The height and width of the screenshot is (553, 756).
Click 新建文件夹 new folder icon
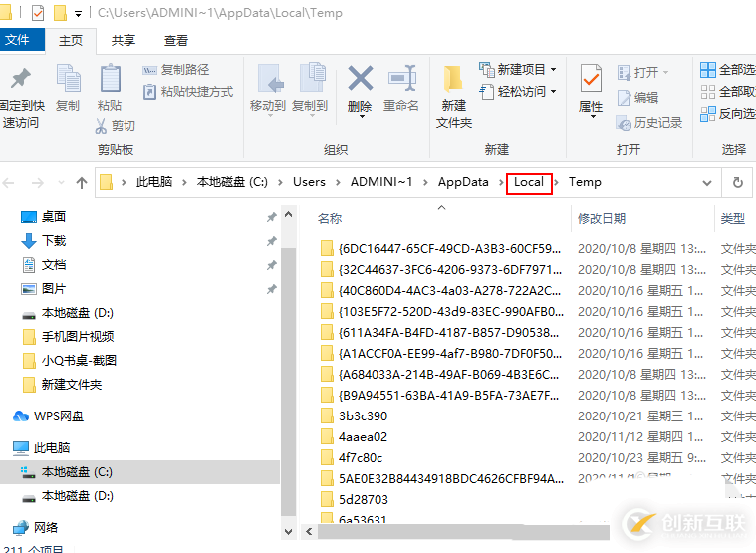pyautogui.click(x=453, y=79)
